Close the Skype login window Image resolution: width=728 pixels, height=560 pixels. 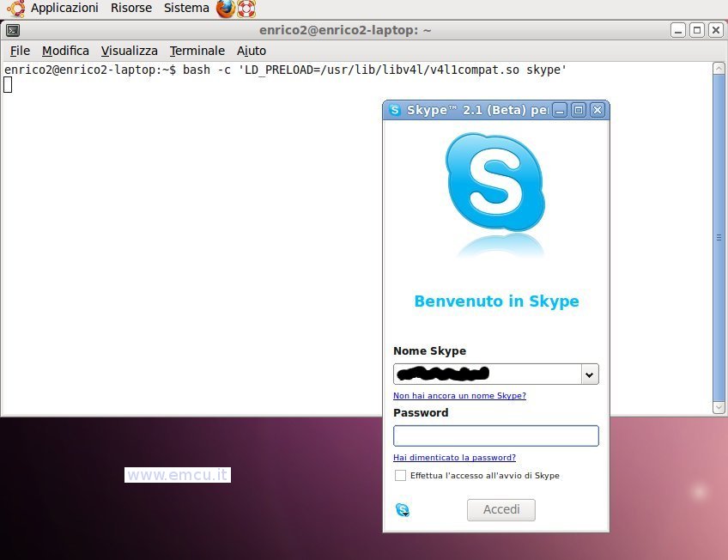598,110
